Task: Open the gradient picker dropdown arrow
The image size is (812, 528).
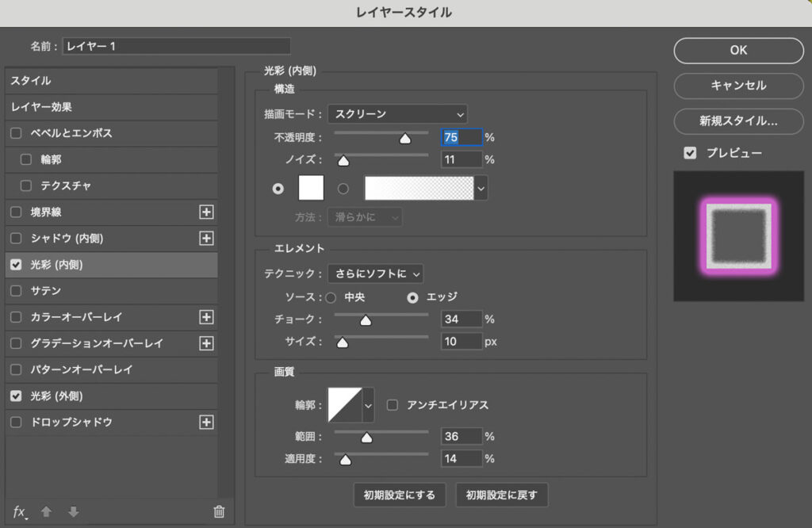Action: (x=479, y=188)
